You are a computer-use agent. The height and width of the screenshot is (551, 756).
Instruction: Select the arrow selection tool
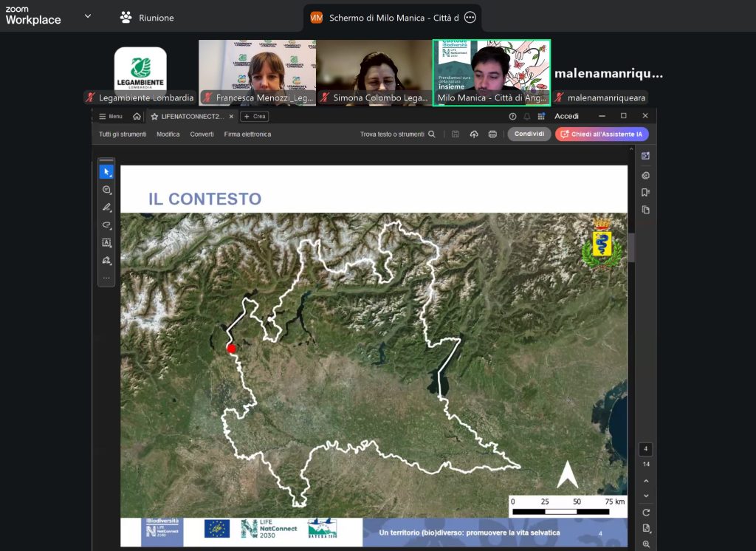click(x=106, y=172)
